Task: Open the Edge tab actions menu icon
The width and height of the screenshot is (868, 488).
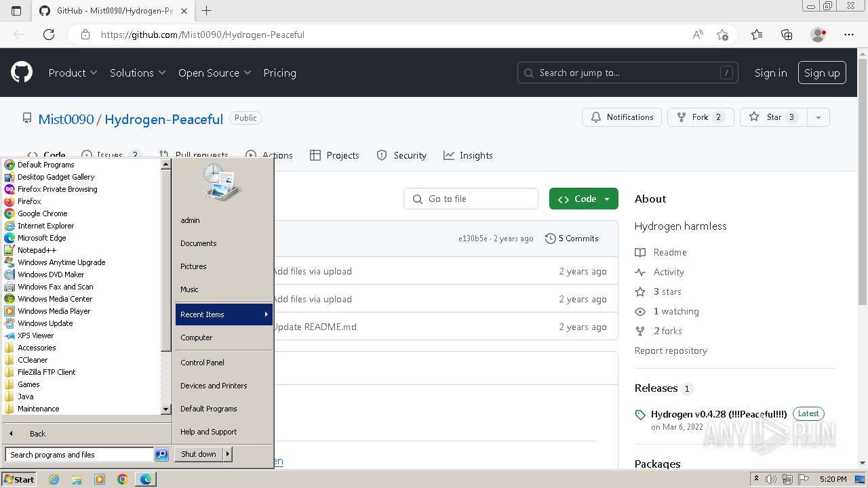Action: pos(16,11)
